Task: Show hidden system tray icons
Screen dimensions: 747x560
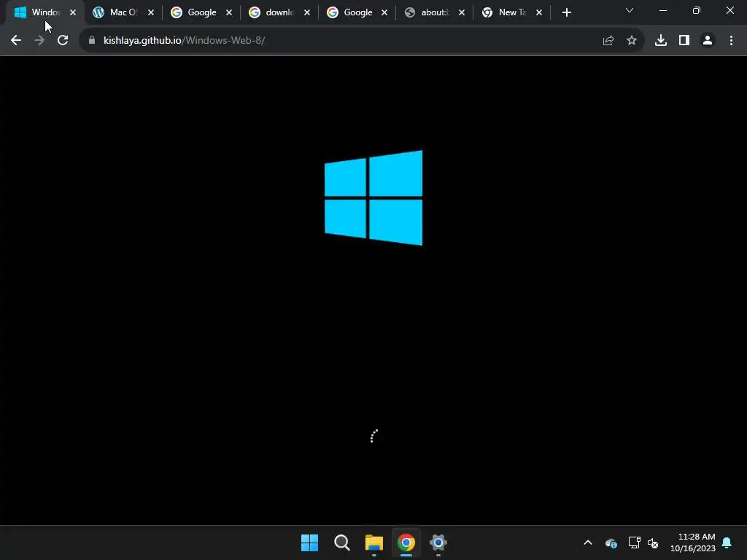Action: pos(588,542)
